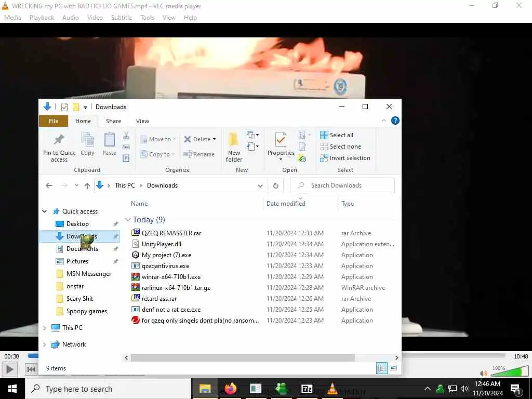The width and height of the screenshot is (532, 399).
Task: Open the Properties ribbon icon
Action: tap(281, 140)
